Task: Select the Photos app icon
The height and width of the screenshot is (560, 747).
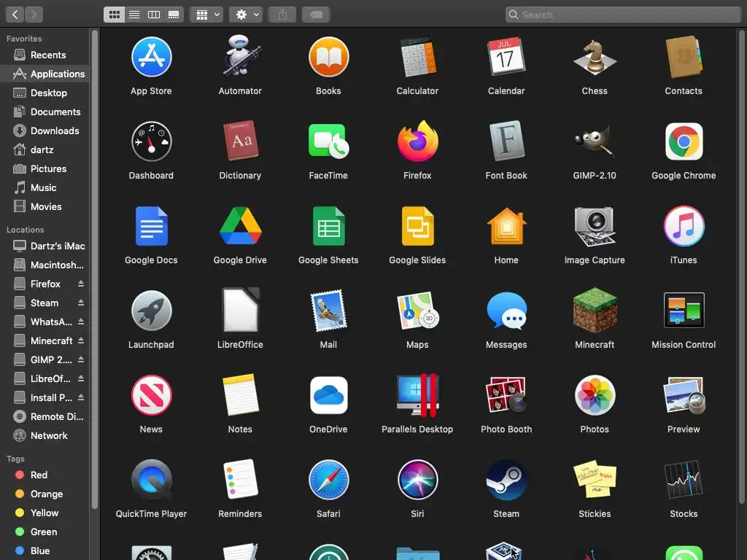Action: click(x=595, y=395)
